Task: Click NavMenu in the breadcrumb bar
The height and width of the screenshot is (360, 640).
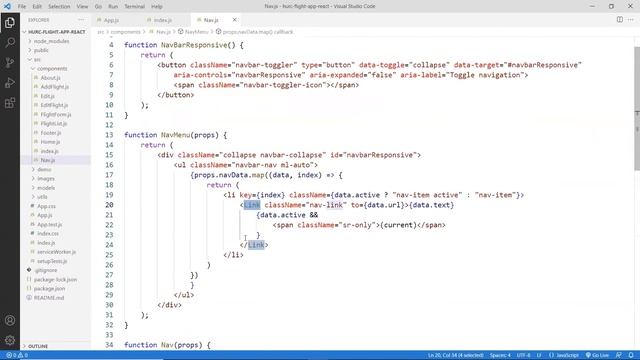Action: pyautogui.click(x=196, y=31)
